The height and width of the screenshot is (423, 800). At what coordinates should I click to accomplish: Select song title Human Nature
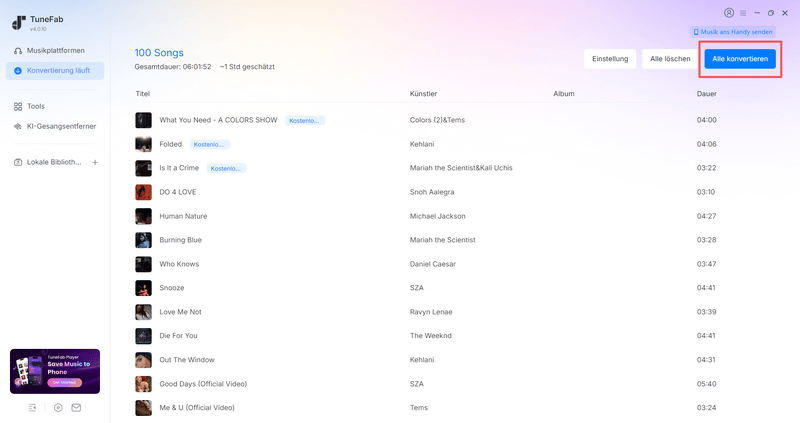coord(183,216)
